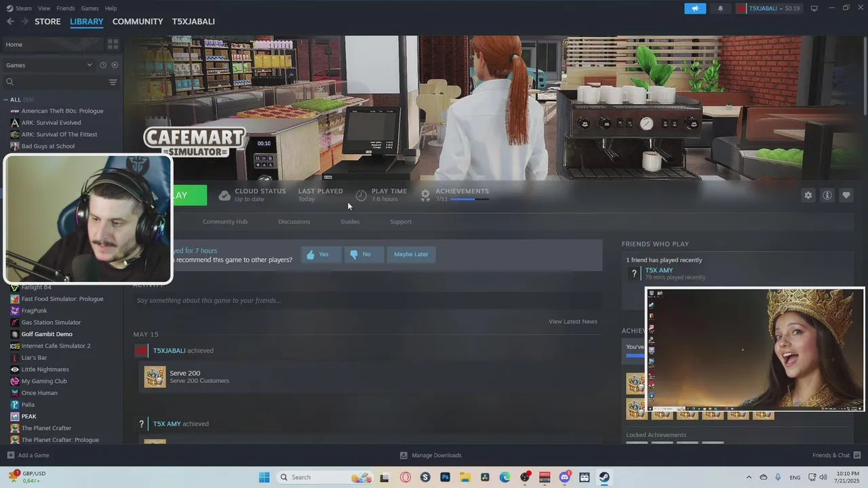Open the Support tab
The height and width of the screenshot is (488, 868).
click(x=401, y=222)
